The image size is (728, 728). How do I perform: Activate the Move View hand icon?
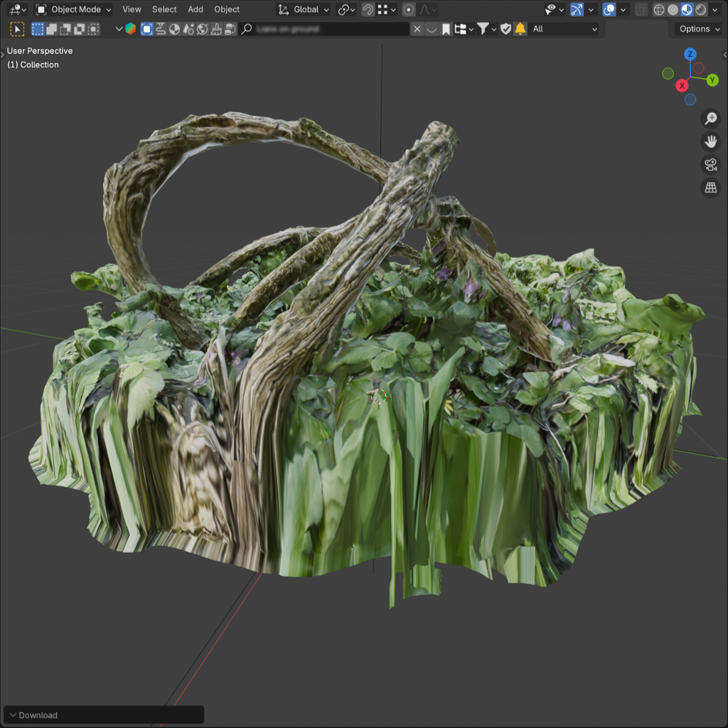(710, 141)
